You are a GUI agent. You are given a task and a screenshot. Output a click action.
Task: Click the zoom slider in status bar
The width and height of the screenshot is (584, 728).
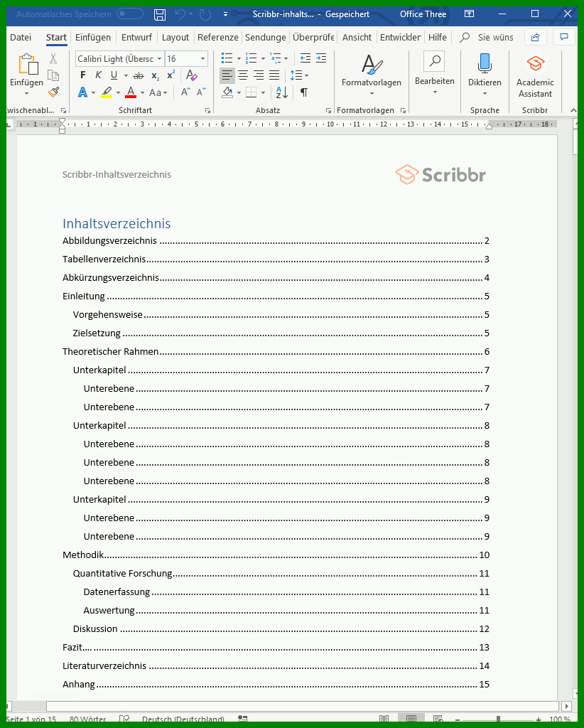498,719
